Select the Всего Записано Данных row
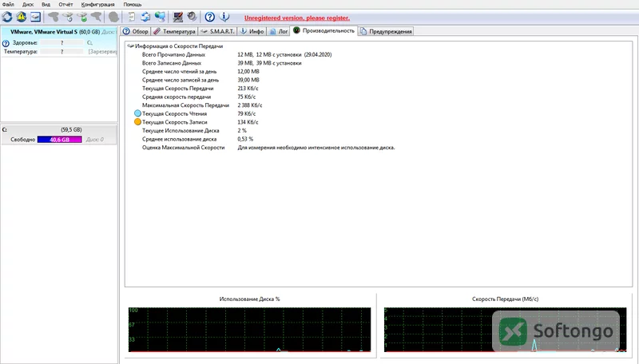639x364 pixels. [222, 63]
